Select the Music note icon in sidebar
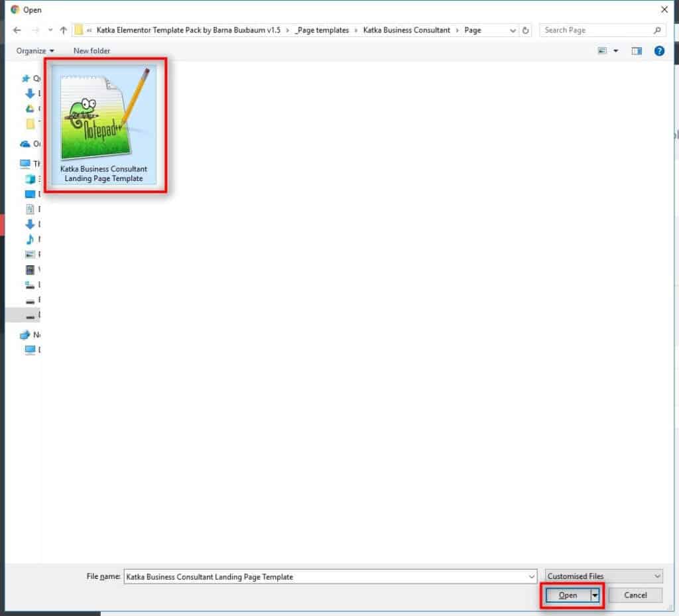Viewport: 679px width, 616px height. point(30,239)
